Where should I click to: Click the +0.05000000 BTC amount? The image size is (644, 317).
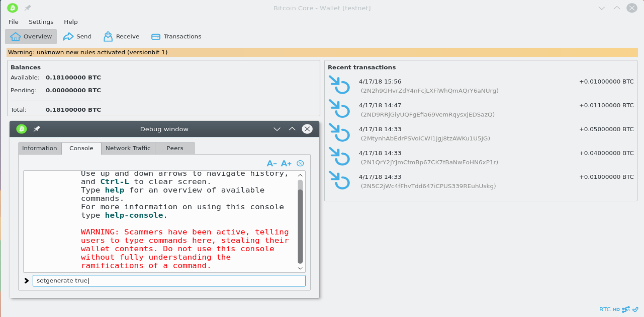pos(606,129)
